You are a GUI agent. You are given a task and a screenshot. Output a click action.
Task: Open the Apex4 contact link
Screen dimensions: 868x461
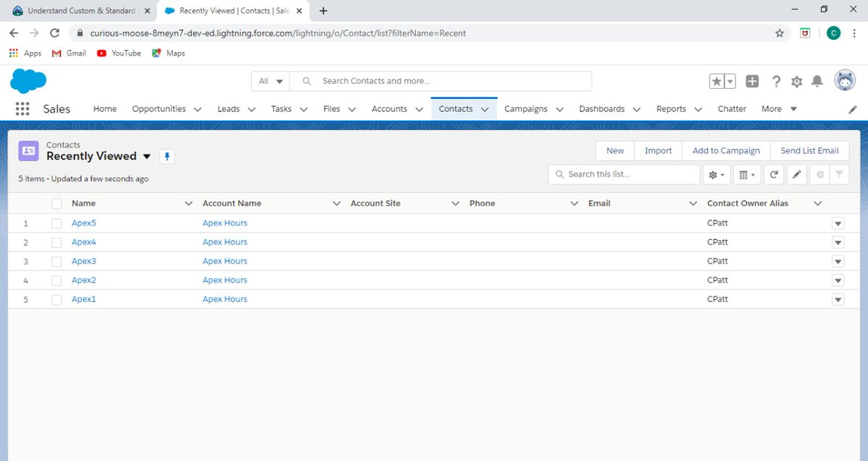coord(84,242)
